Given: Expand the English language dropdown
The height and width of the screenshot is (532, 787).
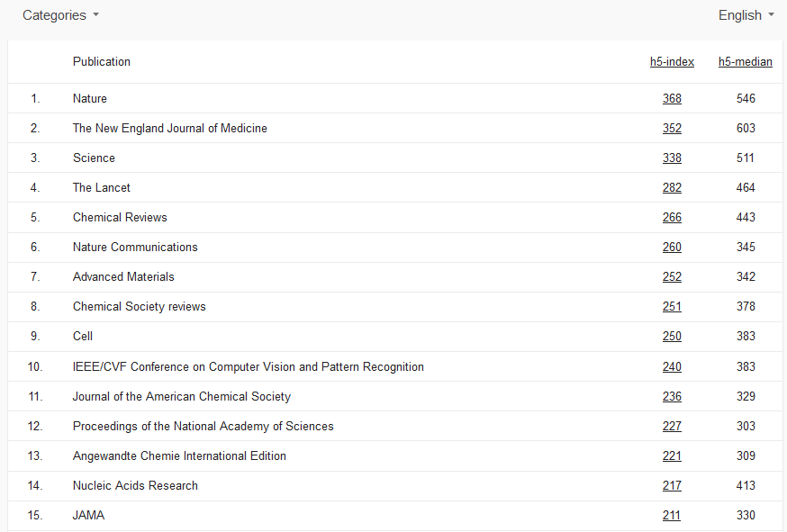Looking at the screenshot, I should click(746, 15).
